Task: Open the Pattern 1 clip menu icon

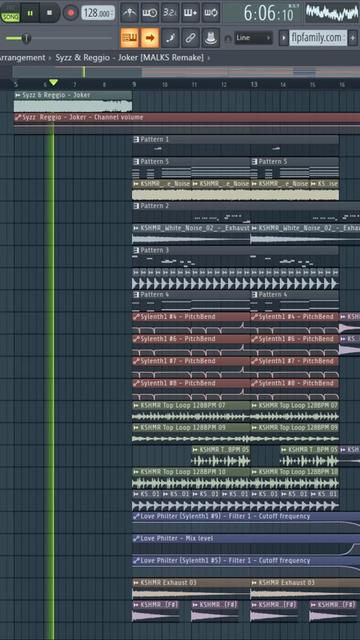Action: click(136, 140)
